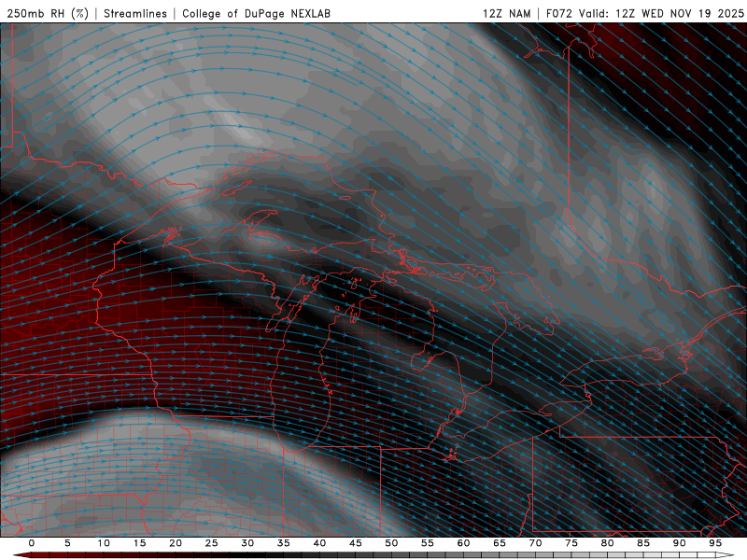Click the colorbar label '35'
This screenshot has width=747, height=560.
[284, 543]
